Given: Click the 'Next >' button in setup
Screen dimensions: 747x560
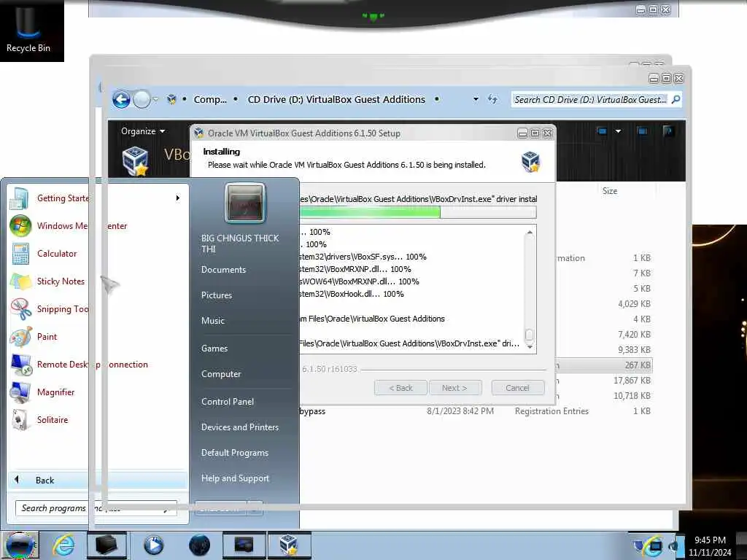Looking at the screenshot, I should click(455, 388).
